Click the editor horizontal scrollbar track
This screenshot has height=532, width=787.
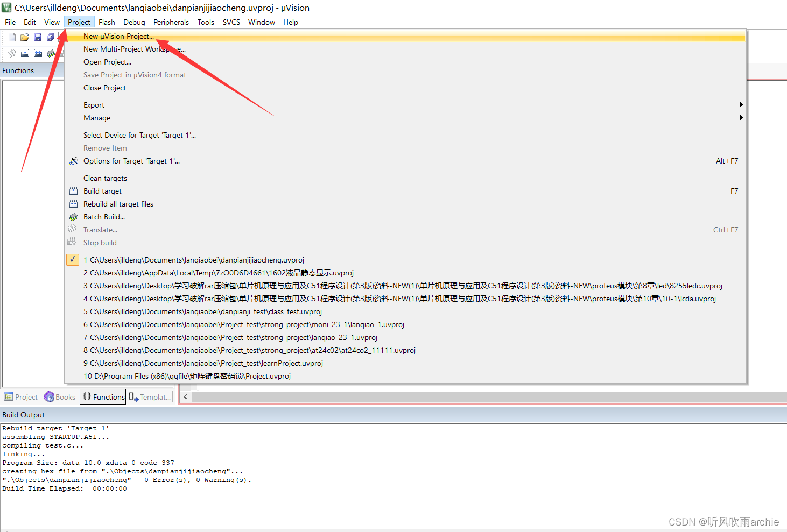489,397
